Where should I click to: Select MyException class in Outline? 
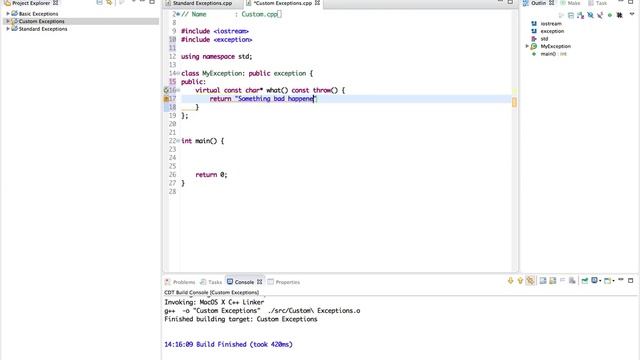point(556,46)
